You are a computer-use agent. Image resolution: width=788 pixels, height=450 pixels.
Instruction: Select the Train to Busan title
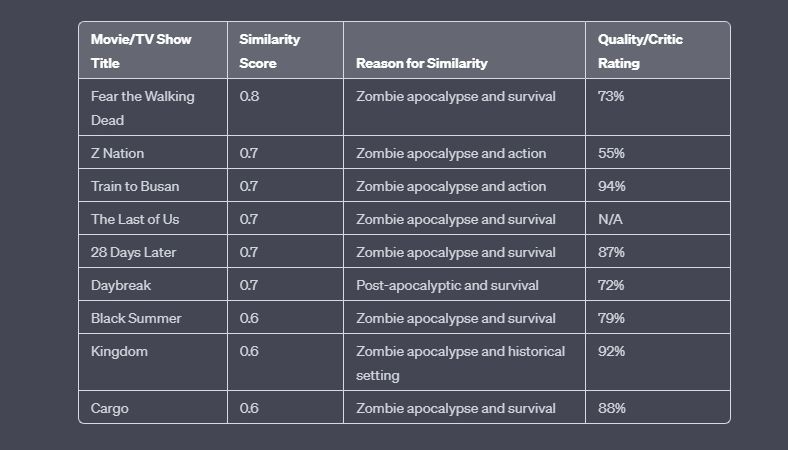pyautogui.click(x=135, y=186)
